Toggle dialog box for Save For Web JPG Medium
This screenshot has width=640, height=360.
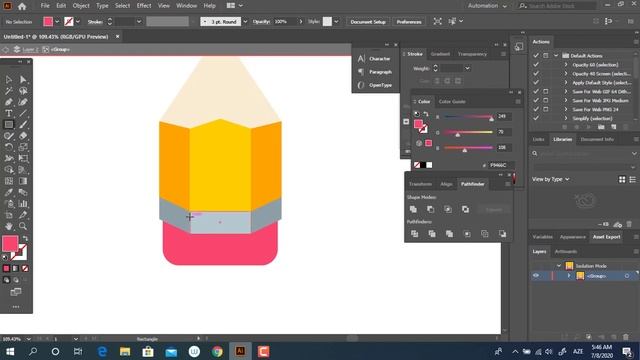[546, 100]
